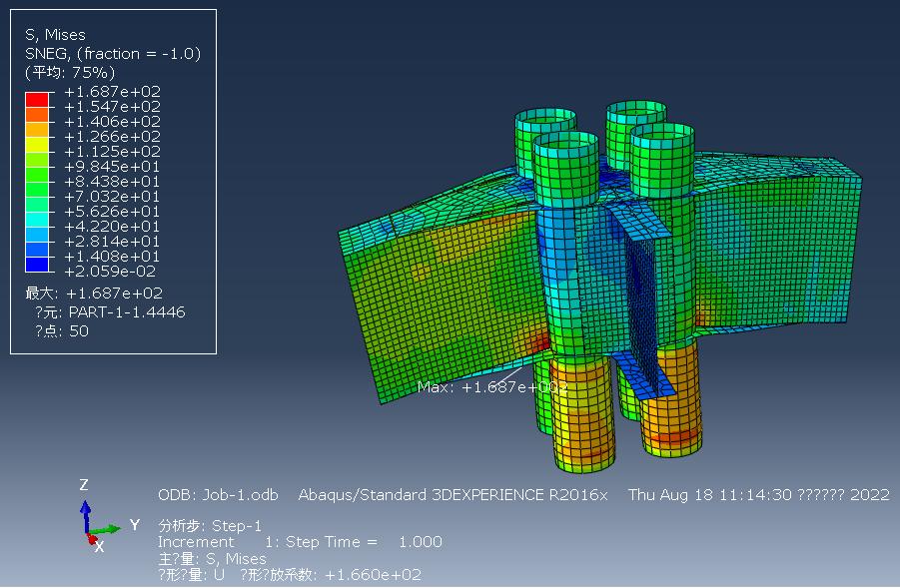Click the legend value +1.125e+02
900x588 pixels.
tap(113, 152)
